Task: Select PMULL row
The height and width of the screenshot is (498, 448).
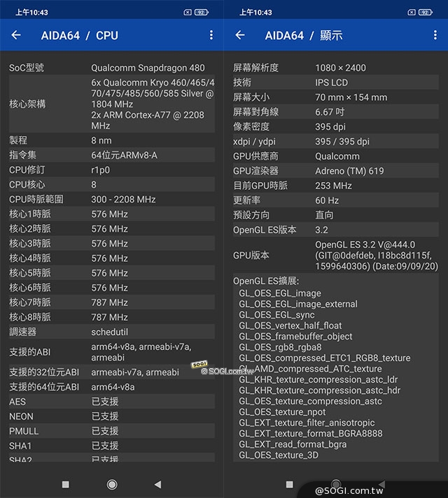Action: (112, 431)
